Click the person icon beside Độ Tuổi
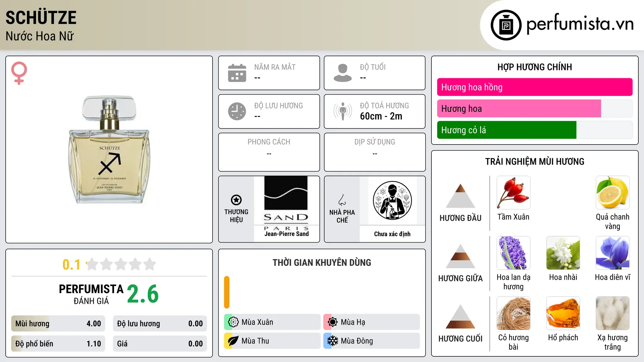The height and width of the screenshot is (362, 644). (343, 73)
